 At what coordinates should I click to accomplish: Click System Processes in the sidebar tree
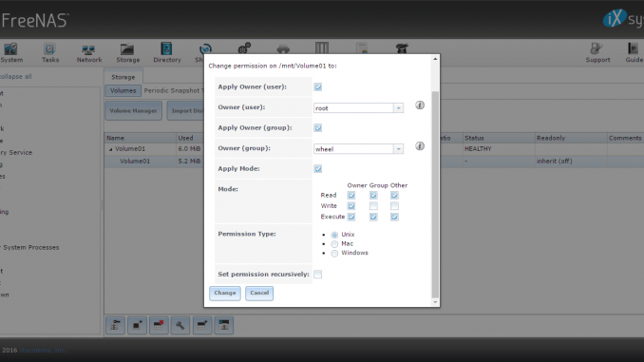point(30,247)
